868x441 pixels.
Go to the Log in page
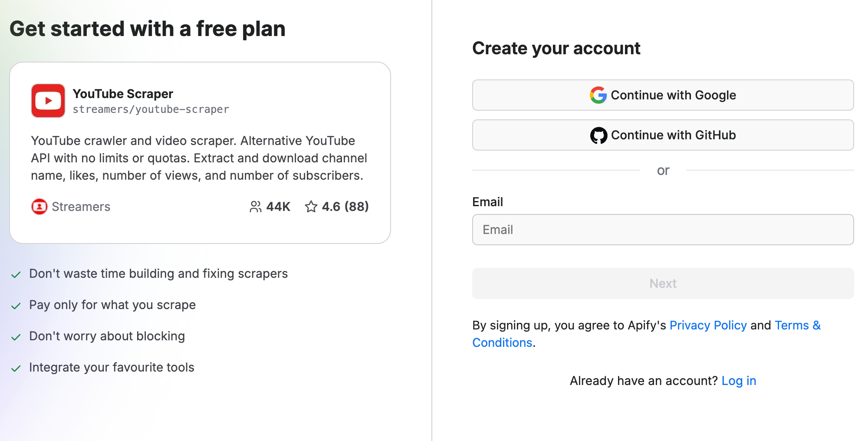tap(739, 381)
